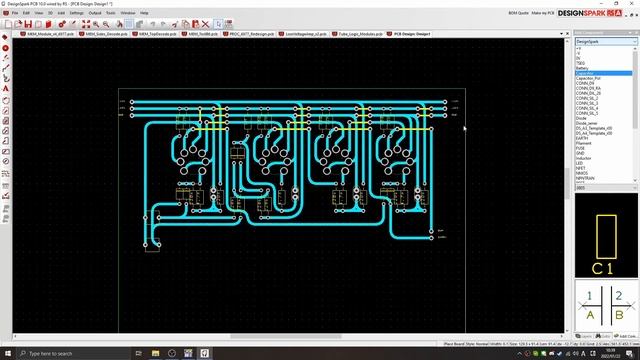Click the Windows Start button
The height and width of the screenshot is (360, 640).
point(8,353)
